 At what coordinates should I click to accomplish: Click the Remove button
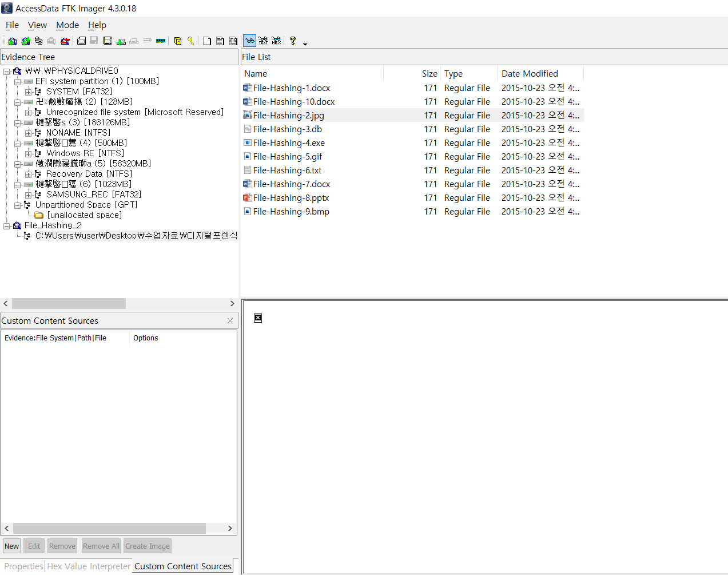coord(62,546)
